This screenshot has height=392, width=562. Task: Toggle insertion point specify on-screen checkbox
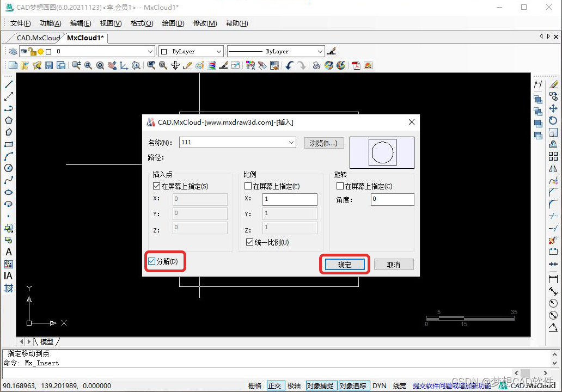[156, 186]
